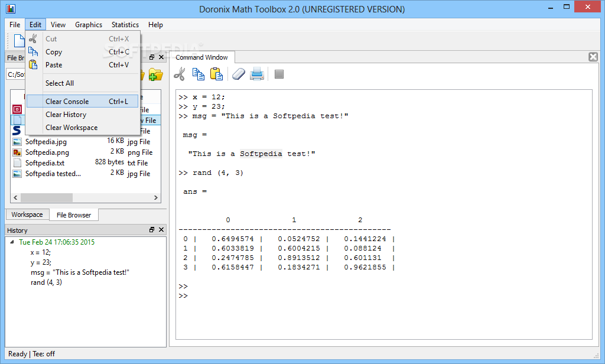Click history entry msg = "This is a Softpedia test!"

(x=80, y=272)
